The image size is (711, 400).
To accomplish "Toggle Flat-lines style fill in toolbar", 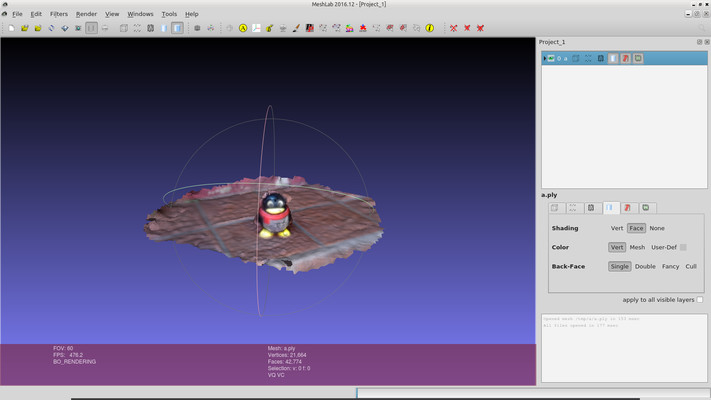I will [x=164, y=28].
